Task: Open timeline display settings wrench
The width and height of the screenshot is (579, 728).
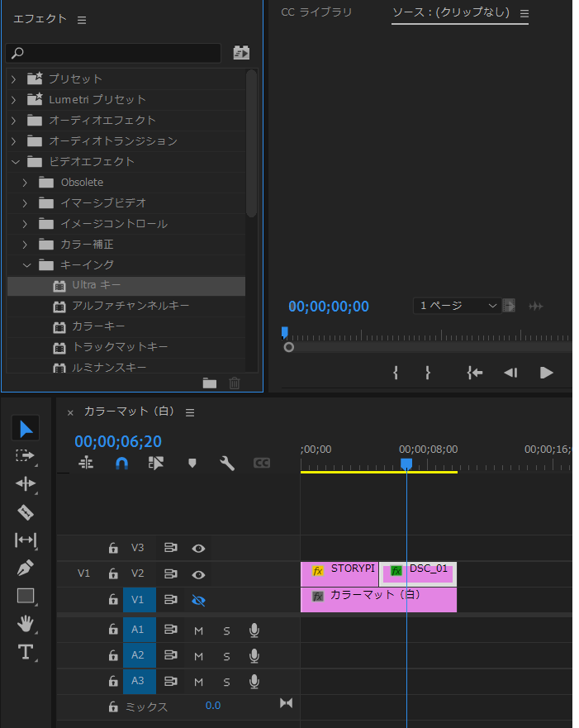Action: (227, 464)
